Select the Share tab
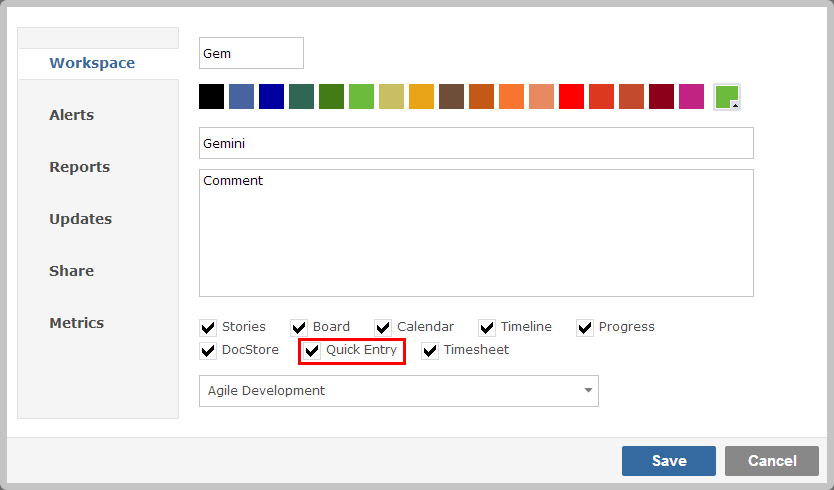This screenshot has width=834, height=490. [72, 271]
